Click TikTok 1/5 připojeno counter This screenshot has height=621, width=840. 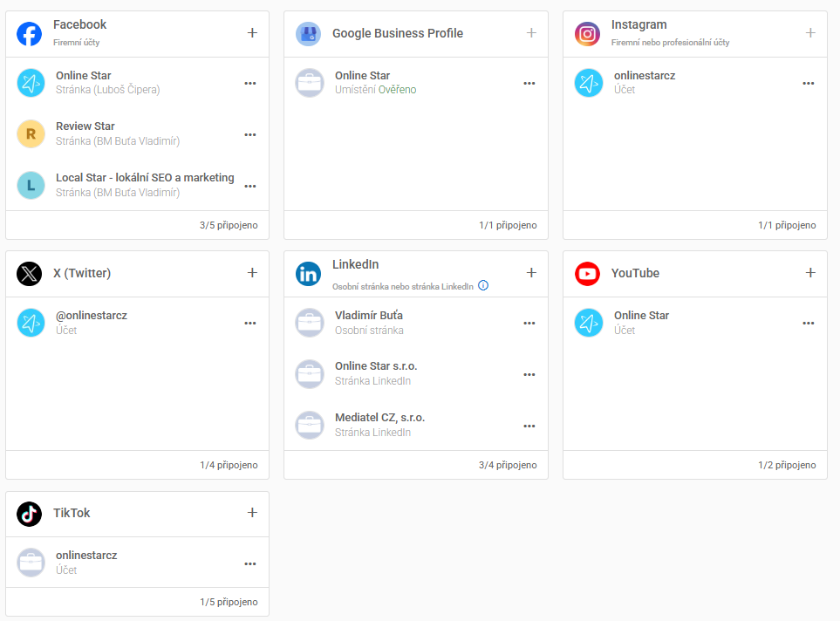(229, 602)
